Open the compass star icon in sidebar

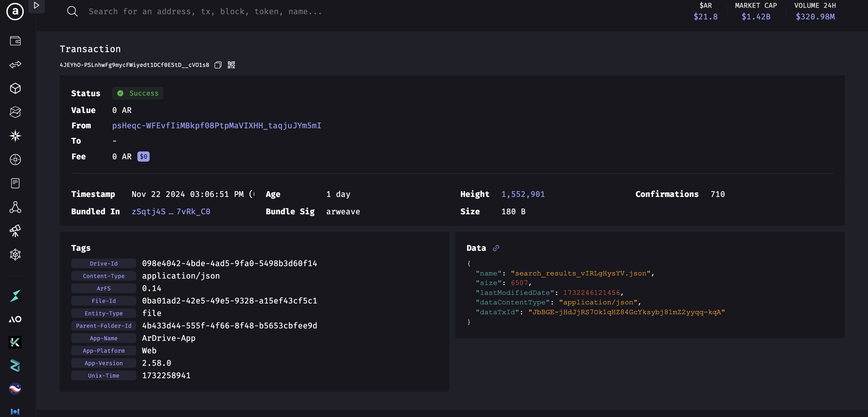pos(15,136)
